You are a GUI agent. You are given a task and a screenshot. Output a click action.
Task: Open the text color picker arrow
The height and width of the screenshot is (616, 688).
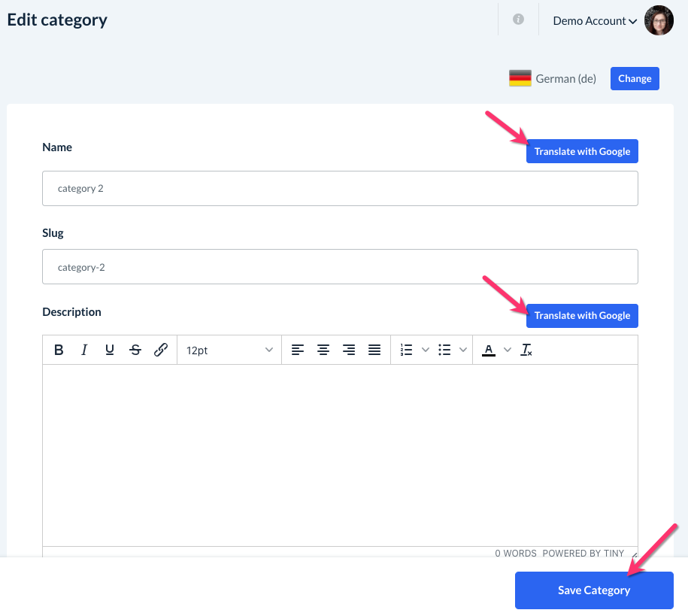(507, 350)
